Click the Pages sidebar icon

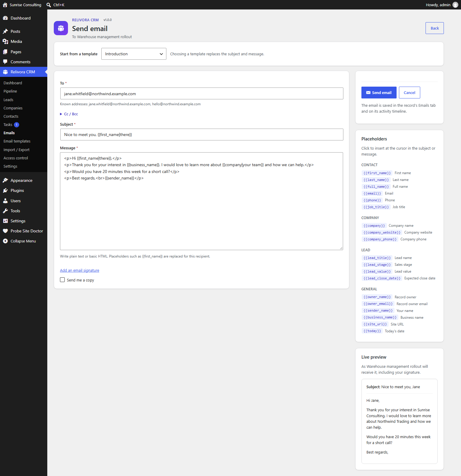pyautogui.click(x=5, y=52)
